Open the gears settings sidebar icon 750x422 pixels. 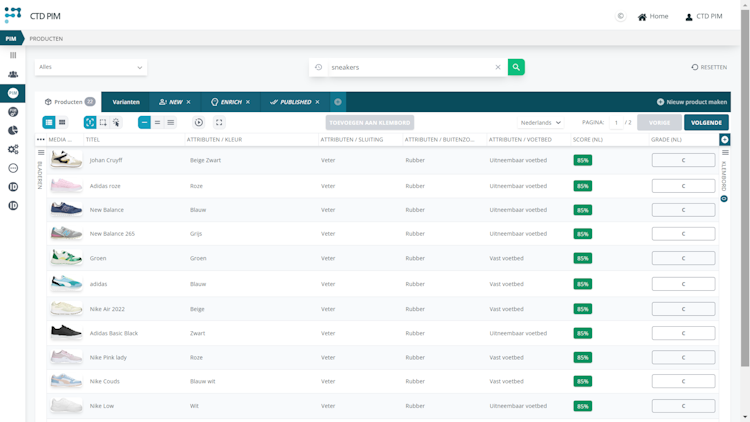pyautogui.click(x=13, y=149)
